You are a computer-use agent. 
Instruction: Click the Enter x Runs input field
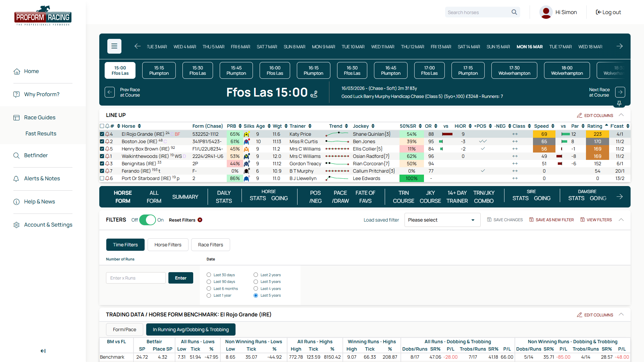pyautogui.click(x=136, y=278)
